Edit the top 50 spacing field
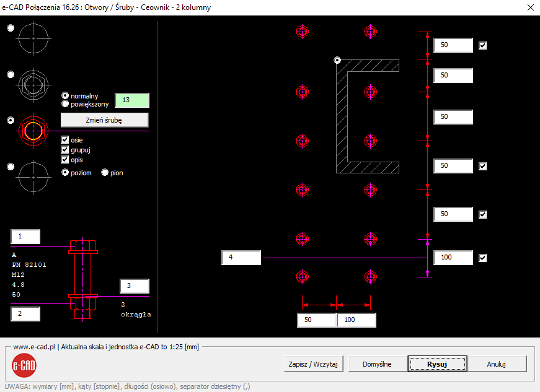The height and width of the screenshot is (392, 540). click(453, 45)
